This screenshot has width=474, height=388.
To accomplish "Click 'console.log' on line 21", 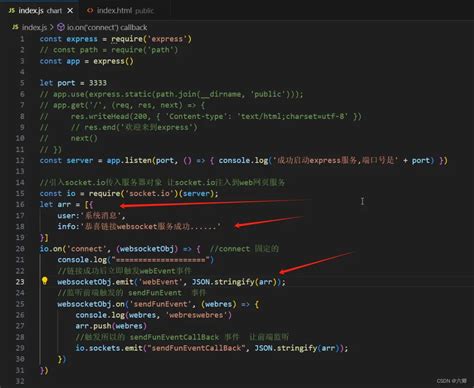I will point(82,260).
